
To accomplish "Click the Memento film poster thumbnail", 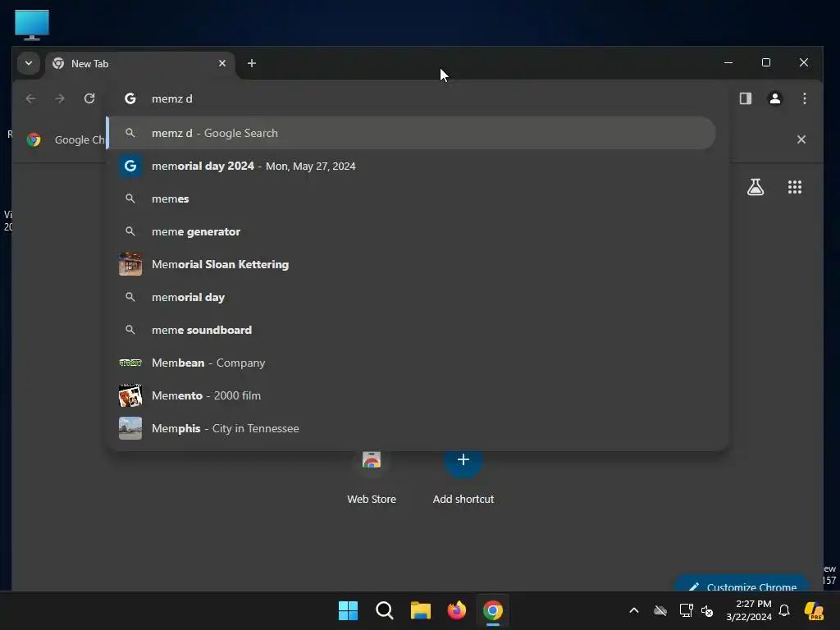I will pyautogui.click(x=130, y=395).
